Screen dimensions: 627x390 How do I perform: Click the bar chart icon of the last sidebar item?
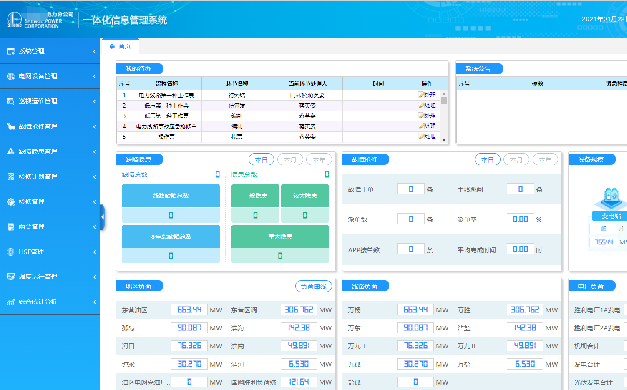coord(11,302)
